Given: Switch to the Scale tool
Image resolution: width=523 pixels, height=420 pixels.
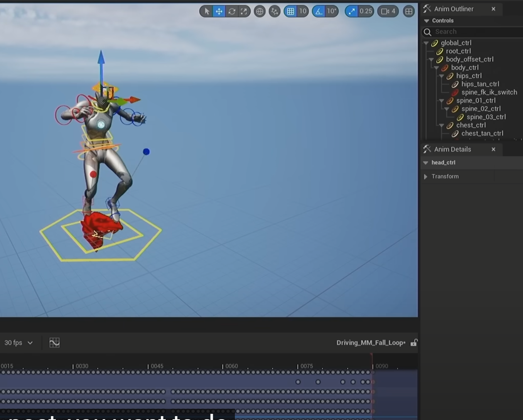Looking at the screenshot, I should pyautogui.click(x=244, y=11).
